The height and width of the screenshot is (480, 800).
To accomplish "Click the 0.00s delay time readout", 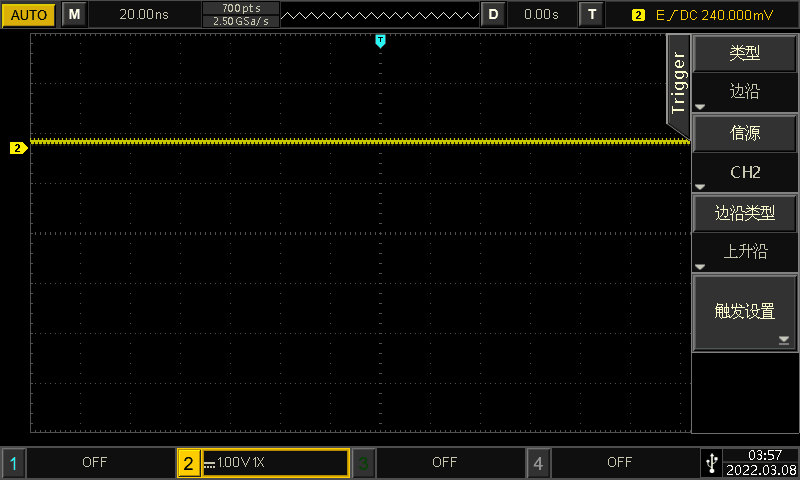I will [541, 15].
